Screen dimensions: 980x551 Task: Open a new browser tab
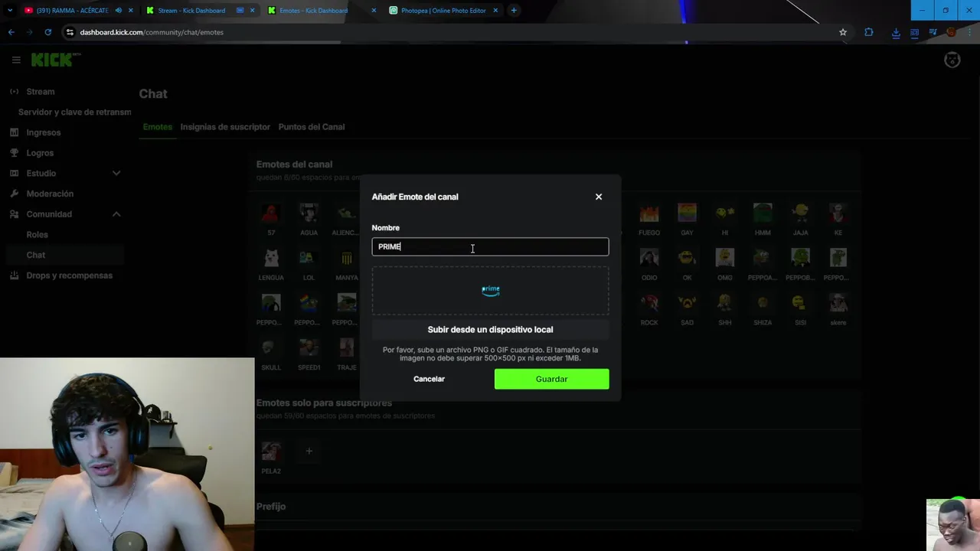514,11
